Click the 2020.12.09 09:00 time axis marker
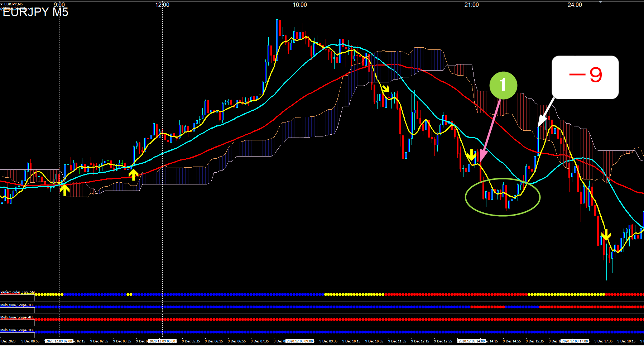Image resolution: width=644 pixels, height=346 pixels. 300,341
